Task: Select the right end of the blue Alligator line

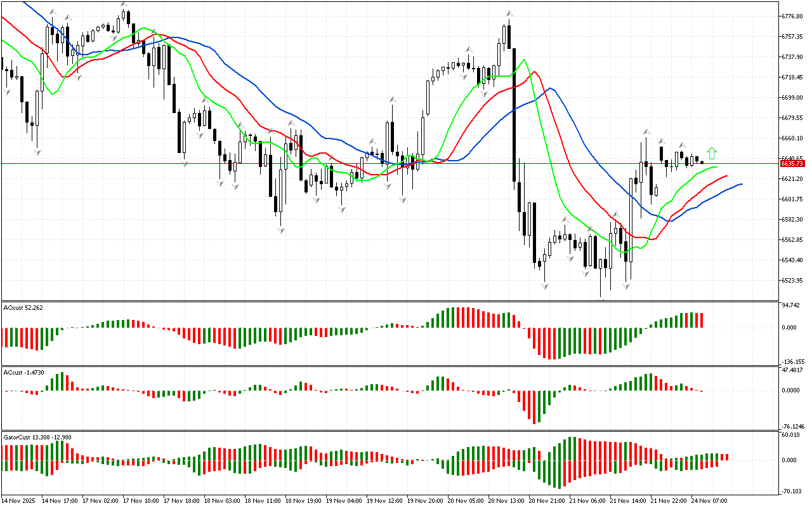Action: click(x=741, y=184)
